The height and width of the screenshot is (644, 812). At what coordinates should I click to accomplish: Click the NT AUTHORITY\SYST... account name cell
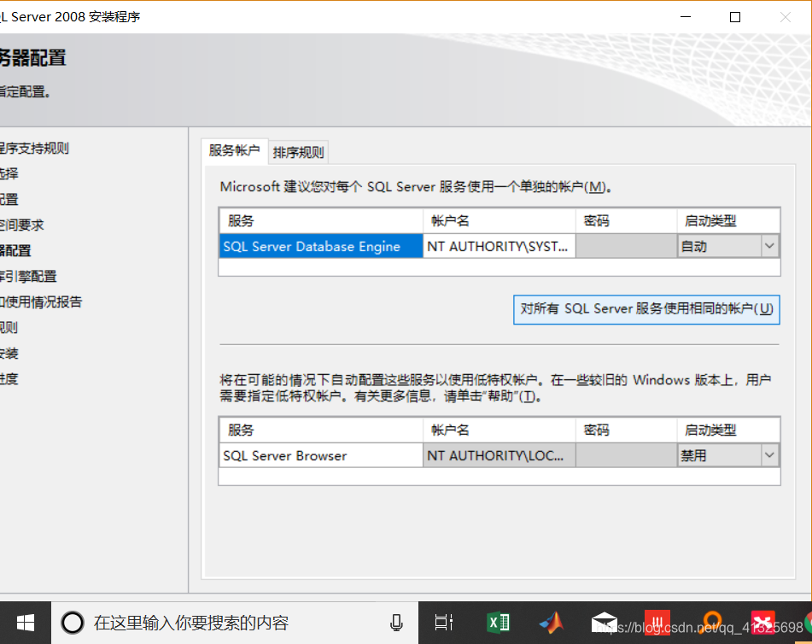[499, 246]
